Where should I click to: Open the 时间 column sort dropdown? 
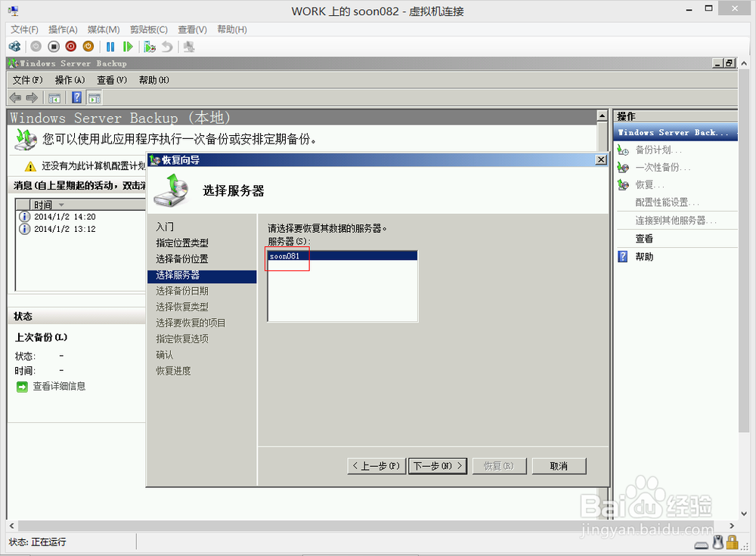[x=63, y=204]
